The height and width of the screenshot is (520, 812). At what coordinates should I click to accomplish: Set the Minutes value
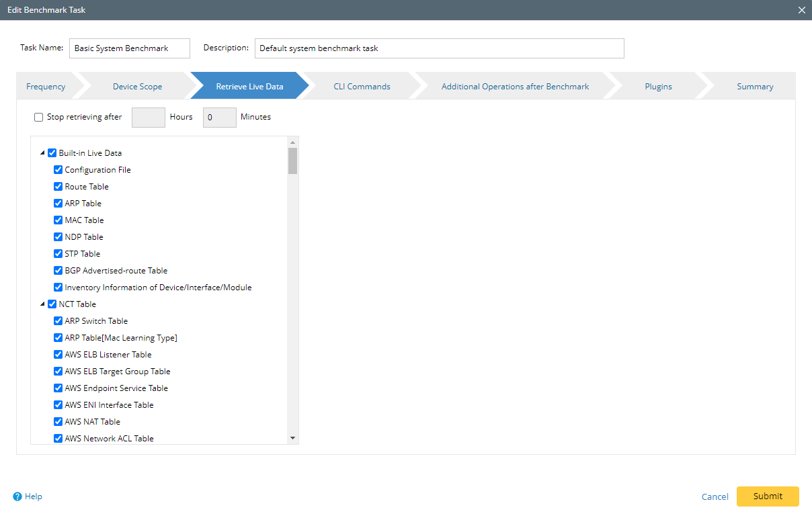click(x=219, y=117)
